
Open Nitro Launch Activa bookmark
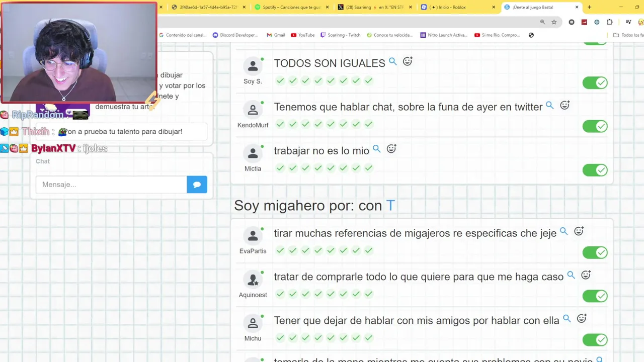[x=444, y=35]
